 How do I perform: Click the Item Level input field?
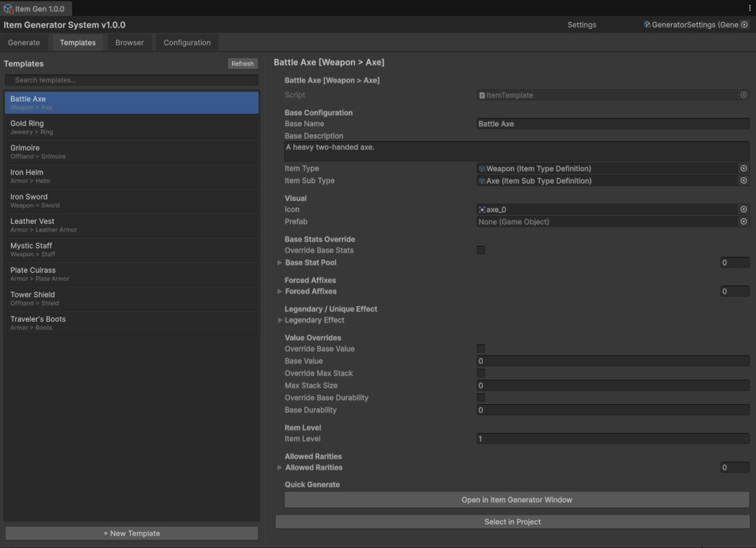click(x=613, y=438)
